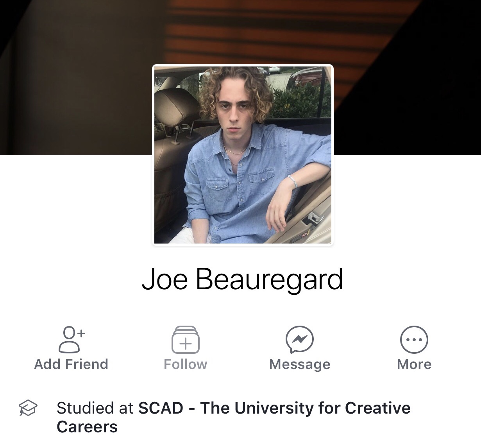This screenshot has width=481, height=448.
Task: Open Joe Beauregard's profile picture
Action: tap(243, 155)
